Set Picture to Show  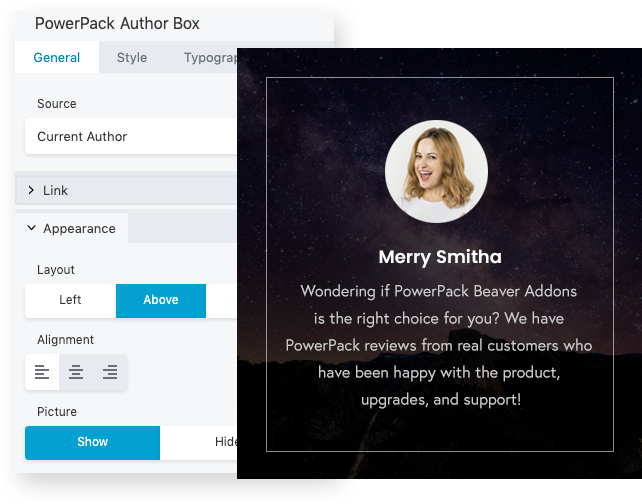point(93,443)
